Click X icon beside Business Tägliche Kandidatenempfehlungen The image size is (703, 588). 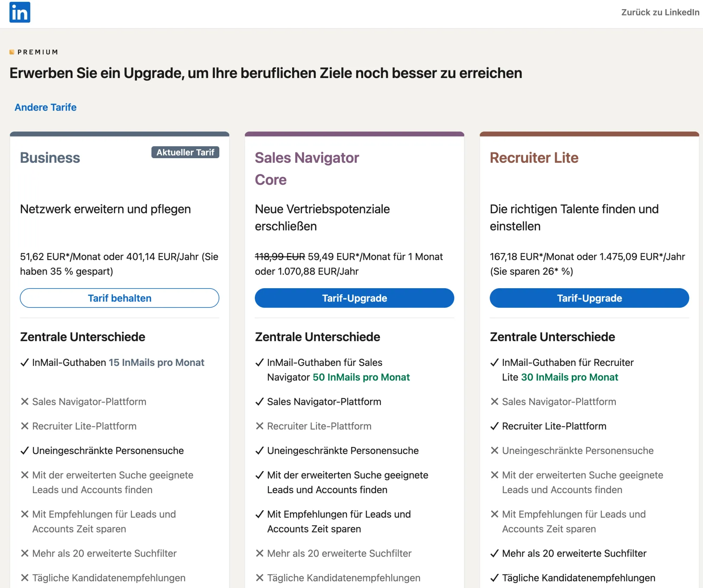(x=25, y=578)
